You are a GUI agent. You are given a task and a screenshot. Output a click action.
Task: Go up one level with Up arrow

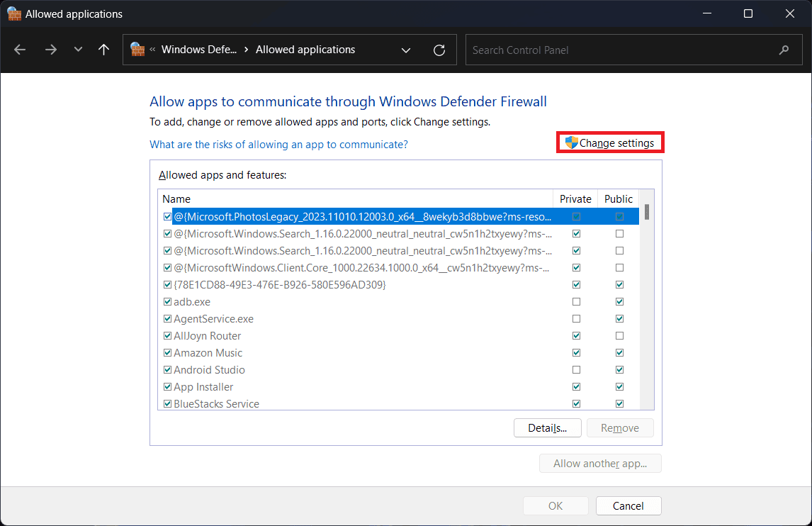[x=103, y=50]
